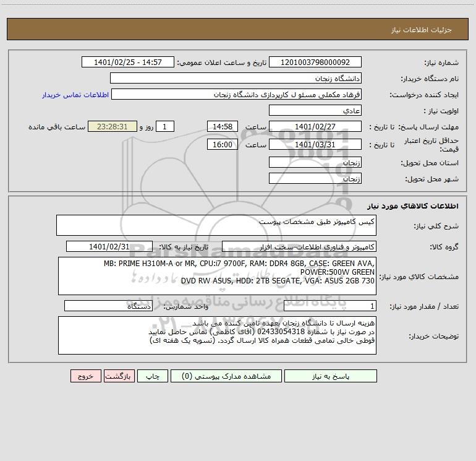Open اطلاعات تماس خریدار link

pos(75,95)
